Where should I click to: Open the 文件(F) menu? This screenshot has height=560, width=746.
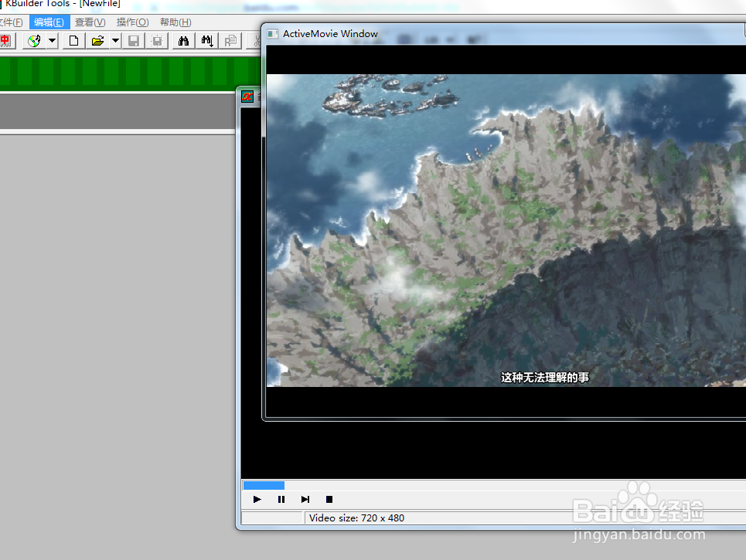[11, 22]
